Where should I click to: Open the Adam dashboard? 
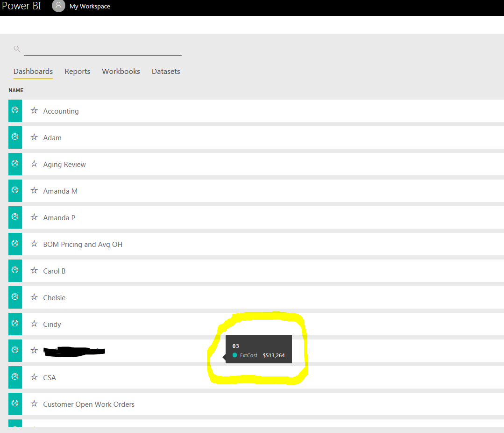click(52, 138)
